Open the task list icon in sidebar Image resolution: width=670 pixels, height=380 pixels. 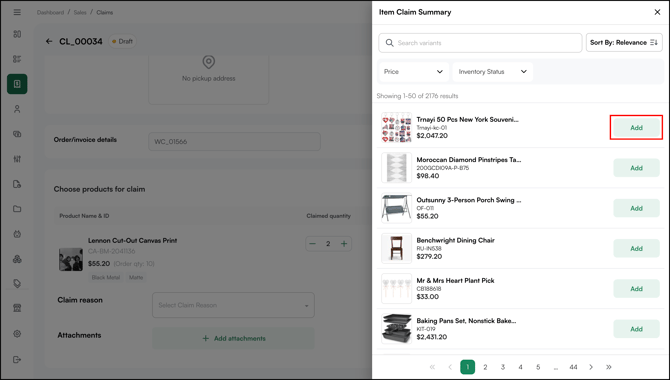17,59
